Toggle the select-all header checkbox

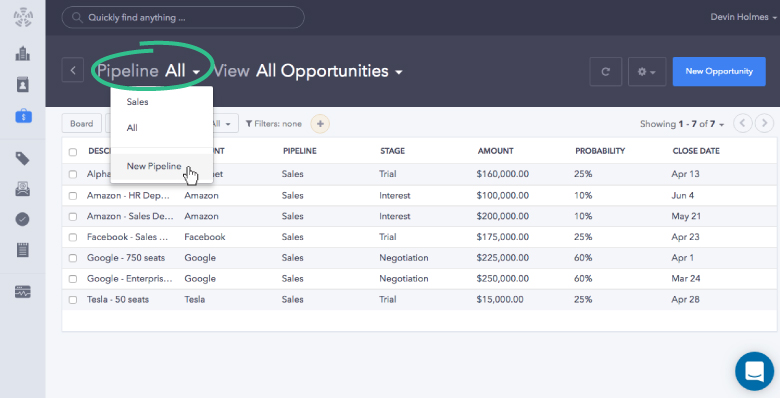click(x=73, y=152)
